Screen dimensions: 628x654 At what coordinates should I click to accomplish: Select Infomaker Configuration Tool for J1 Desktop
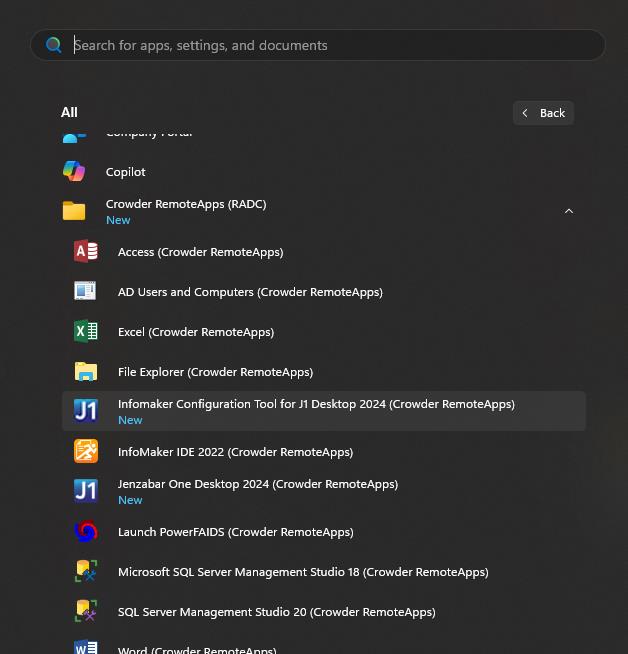316,405
